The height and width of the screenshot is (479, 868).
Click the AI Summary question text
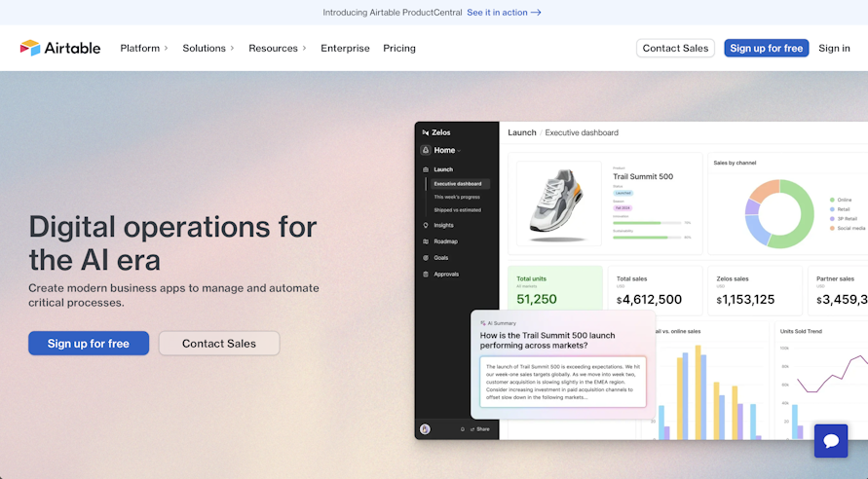click(547, 340)
